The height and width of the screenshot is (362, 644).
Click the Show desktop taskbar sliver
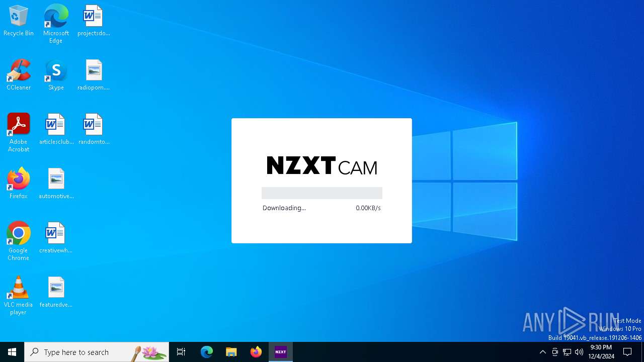click(642, 352)
